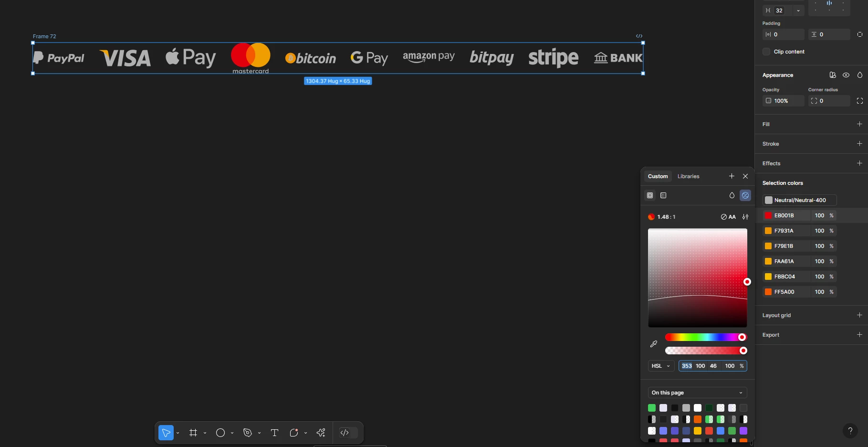Screen dimensions: 868x447
Task: Open On this page color source dropdown
Action: pyautogui.click(x=697, y=393)
